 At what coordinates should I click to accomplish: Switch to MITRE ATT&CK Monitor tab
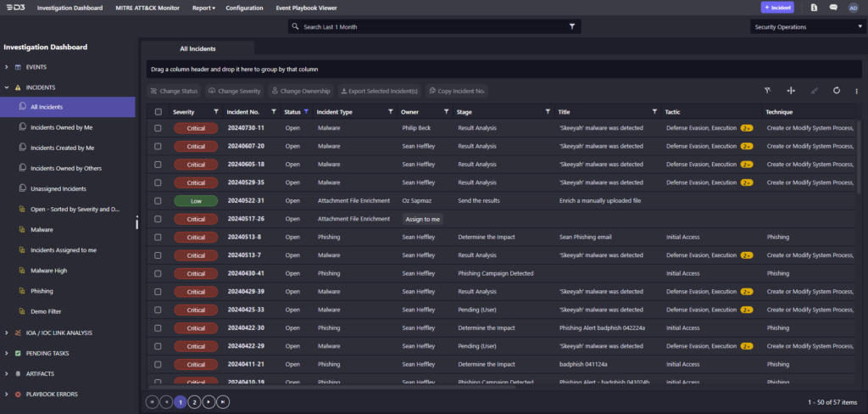(147, 8)
